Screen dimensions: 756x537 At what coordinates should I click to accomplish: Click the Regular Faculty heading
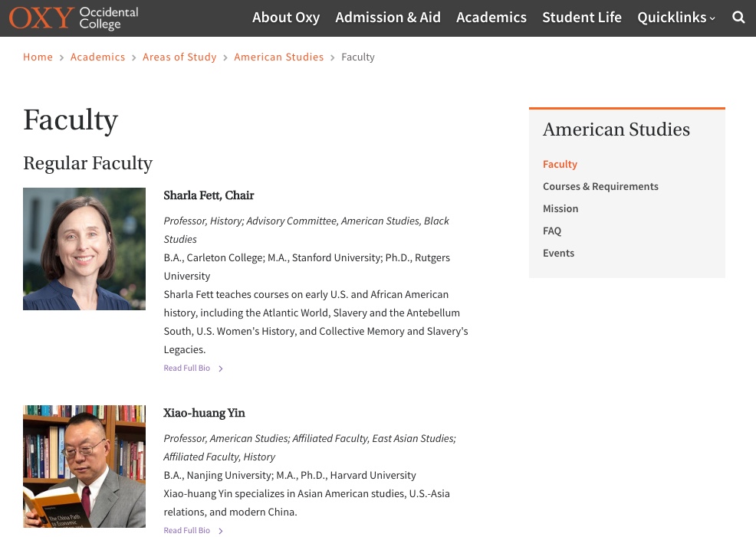point(87,163)
